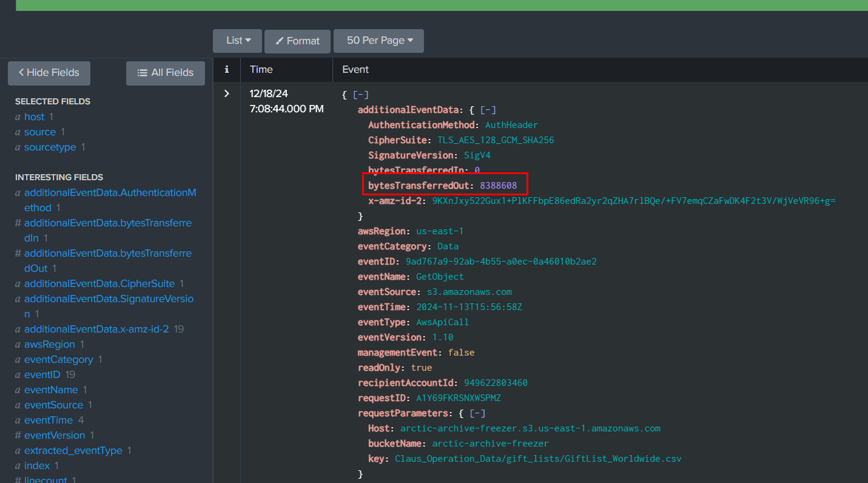This screenshot has width=868, height=483.
Task: Open the All Fields list
Action: [165, 73]
